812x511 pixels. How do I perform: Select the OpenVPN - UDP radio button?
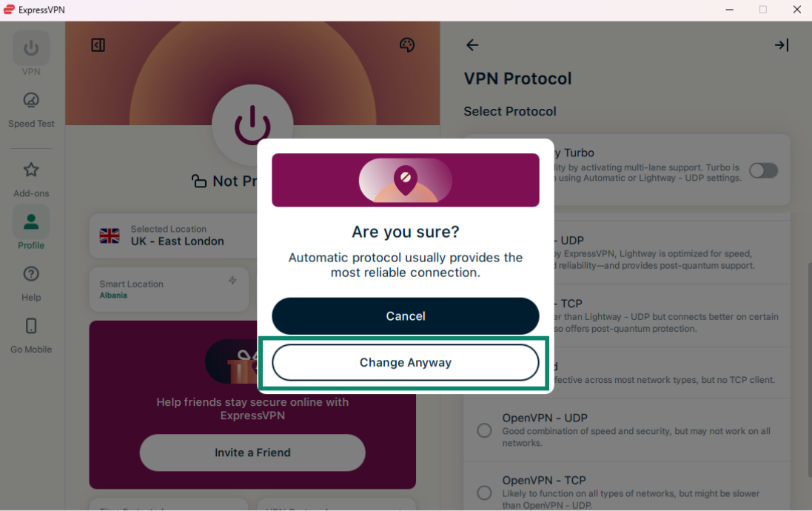pyautogui.click(x=484, y=430)
